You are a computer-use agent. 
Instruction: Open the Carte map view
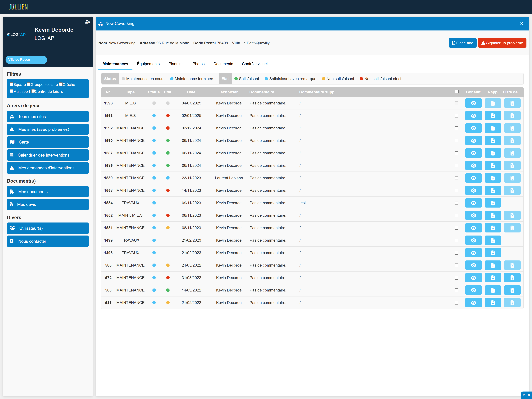[48, 142]
